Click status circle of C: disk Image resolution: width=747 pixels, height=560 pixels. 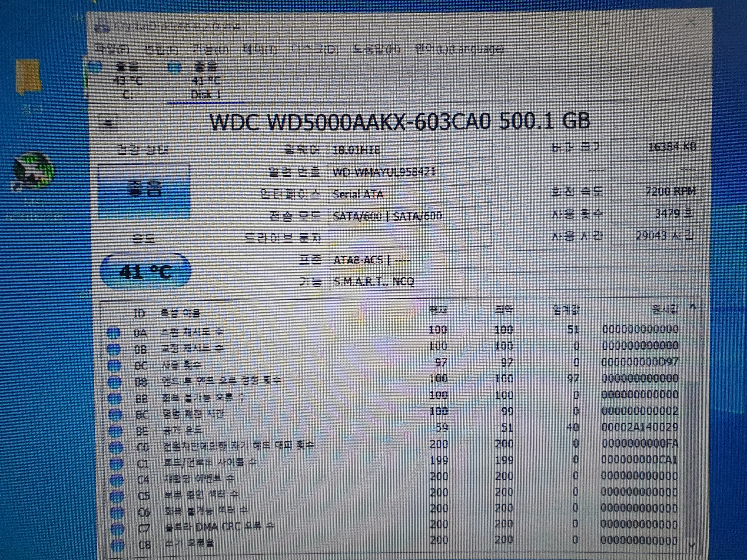96,66
